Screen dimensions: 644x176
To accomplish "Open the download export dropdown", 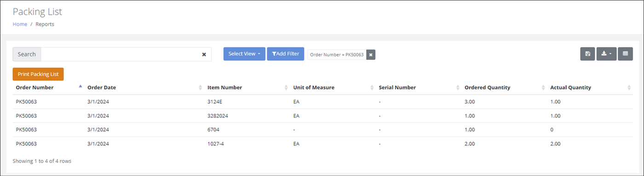I will pyautogui.click(x=606, y=54).
